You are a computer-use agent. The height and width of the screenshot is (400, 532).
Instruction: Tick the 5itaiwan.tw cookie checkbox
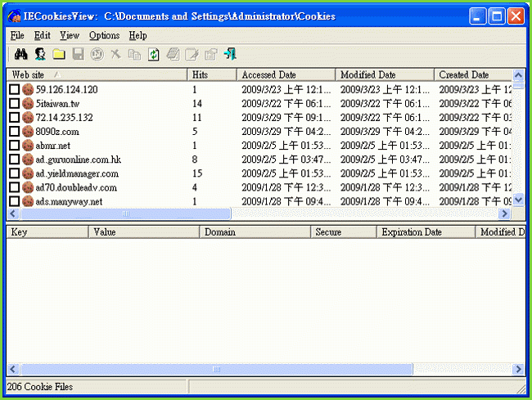tap(15, 104)
